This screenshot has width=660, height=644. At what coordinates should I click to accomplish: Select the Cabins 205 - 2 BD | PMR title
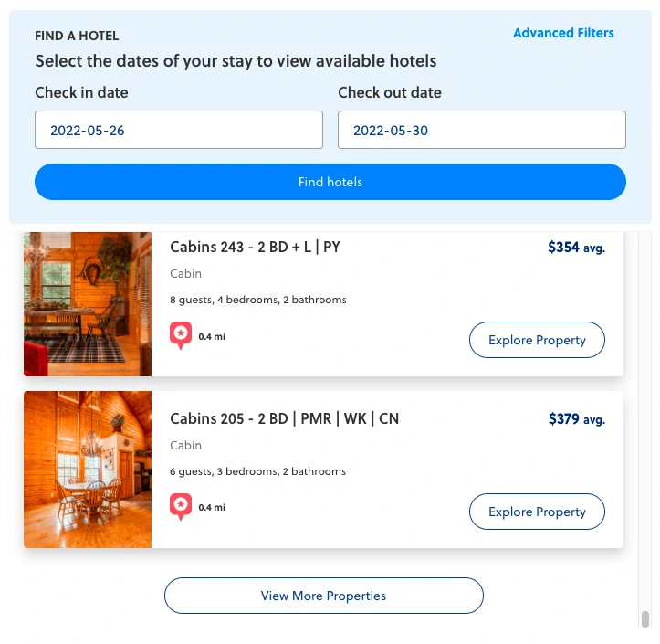(x=285, y=418)
